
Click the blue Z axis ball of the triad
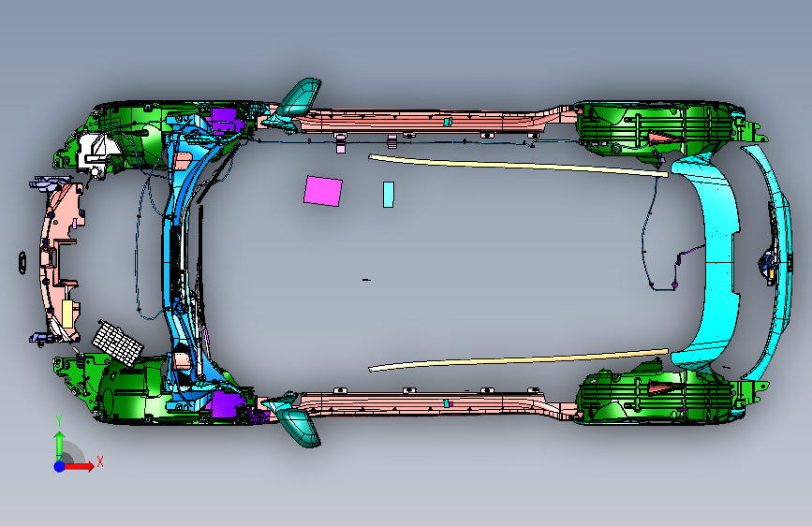coord(60,466)
